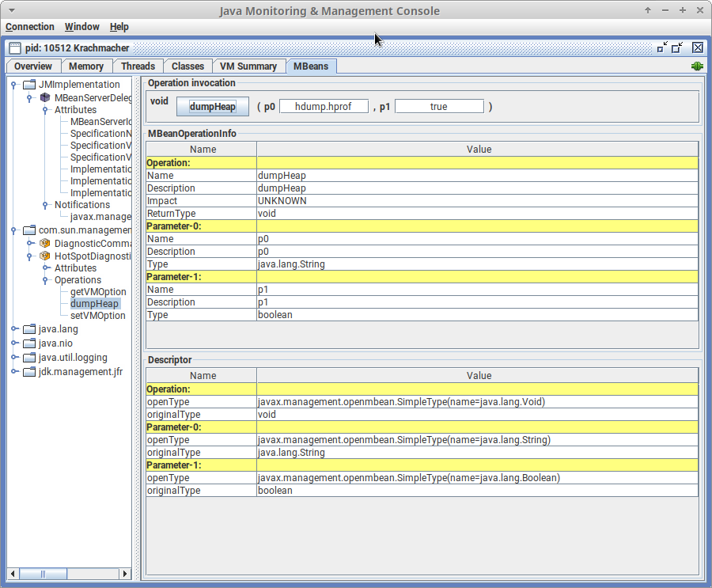Expand the java.nio tree node

pyautogui.click(x=14, y=343)
